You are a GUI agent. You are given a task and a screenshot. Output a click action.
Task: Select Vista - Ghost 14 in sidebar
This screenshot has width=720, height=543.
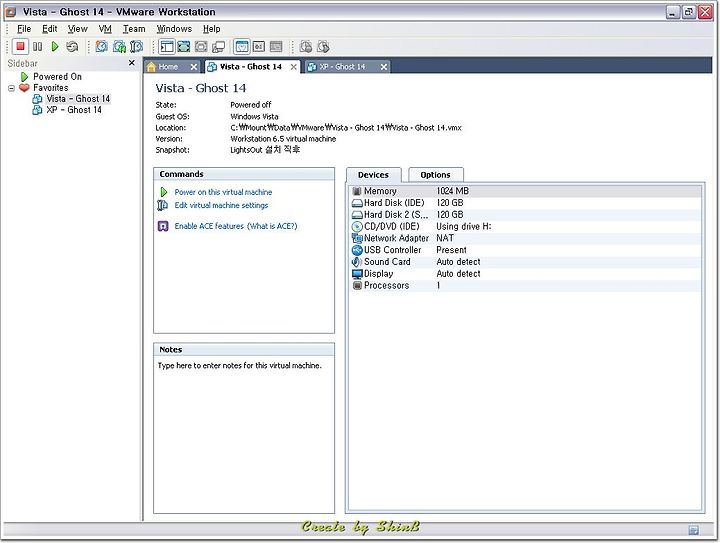coord(78,99)
